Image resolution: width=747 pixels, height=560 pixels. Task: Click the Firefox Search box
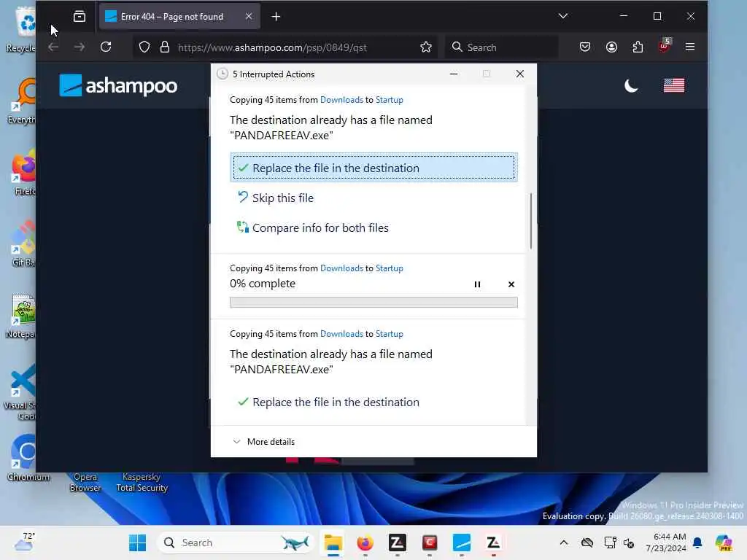[x=502, y=47]
